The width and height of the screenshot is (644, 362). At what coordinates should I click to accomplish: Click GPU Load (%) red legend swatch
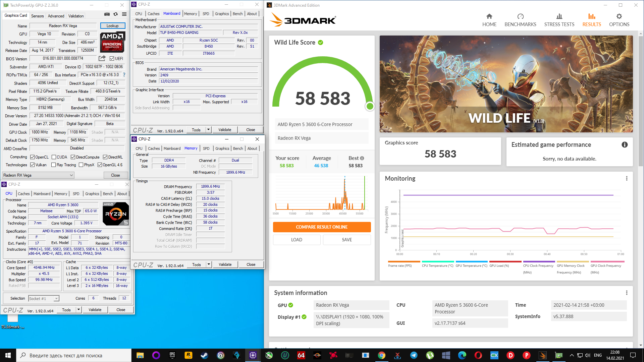[x=505, y=261]
